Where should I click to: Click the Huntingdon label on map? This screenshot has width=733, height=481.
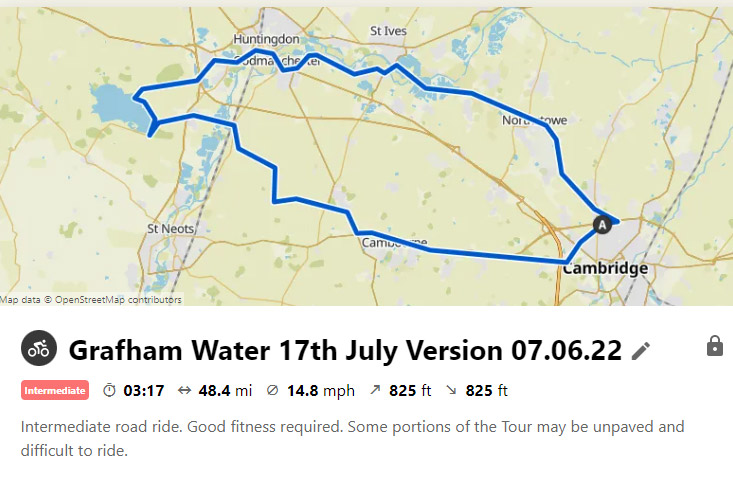click(266, 39)
